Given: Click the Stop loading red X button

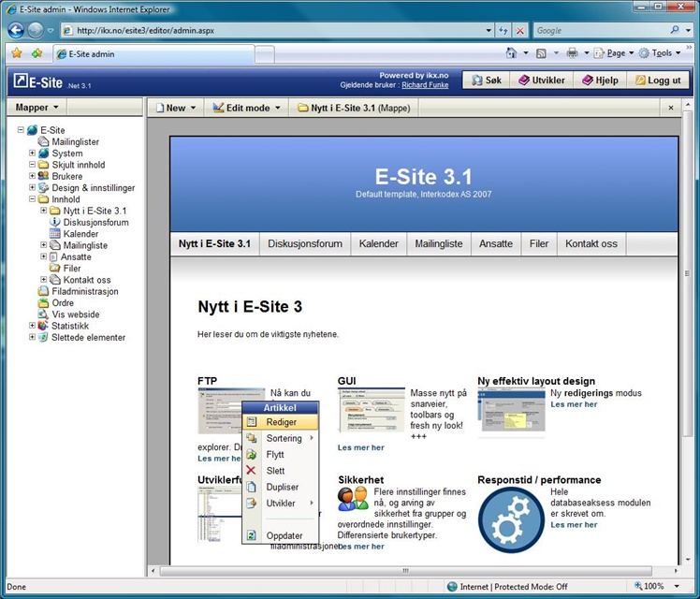Looking at the screenshot, I should [x=520, y=30].
